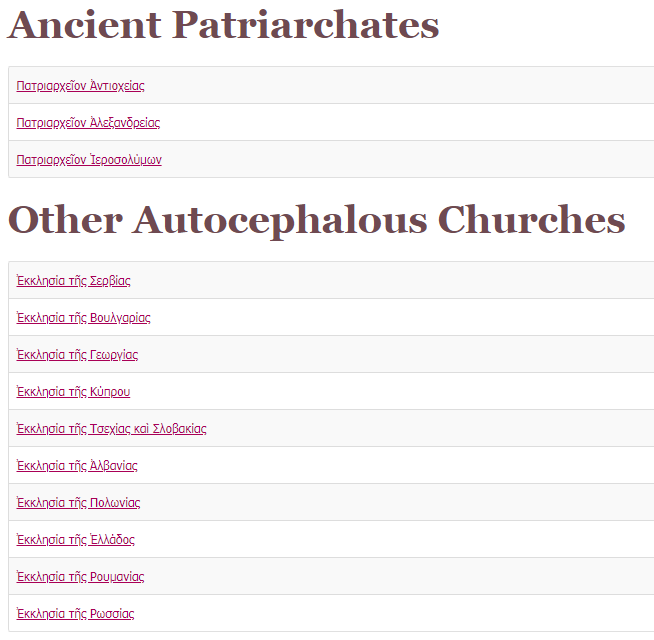654x640 pixels.
Task: Open the Ἐκκλησία τῆς Πολωνίας link
Action: [x=78, y=503]
